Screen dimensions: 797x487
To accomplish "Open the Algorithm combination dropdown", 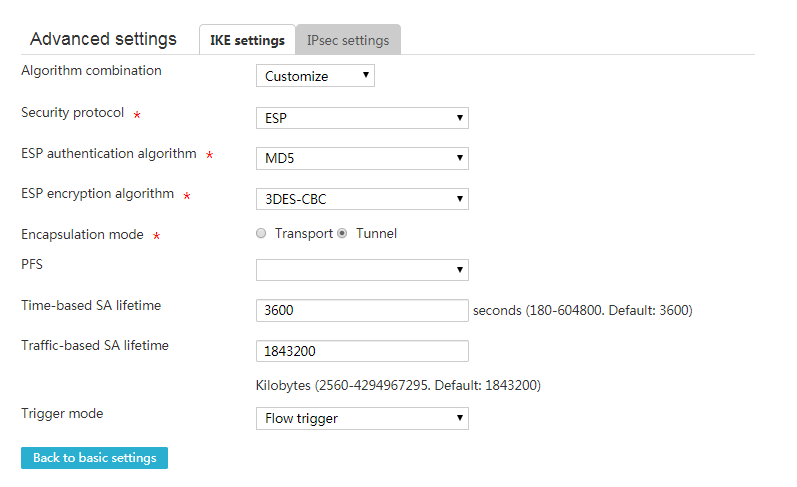I will 315,76.
